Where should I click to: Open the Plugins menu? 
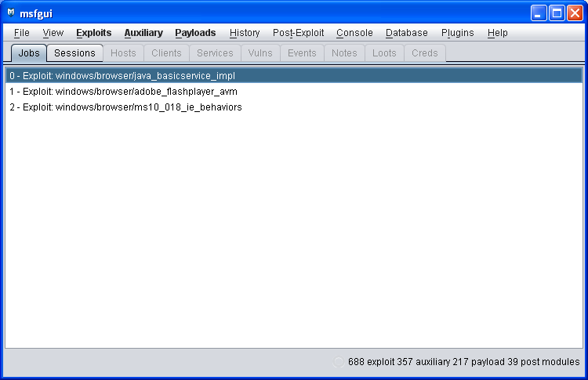[x=458, y=33]
